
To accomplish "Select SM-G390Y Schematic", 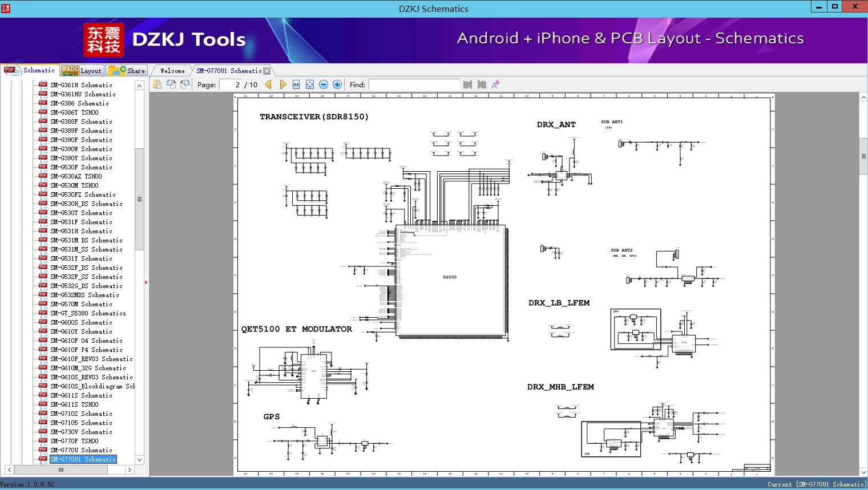I will coord(81,158).
